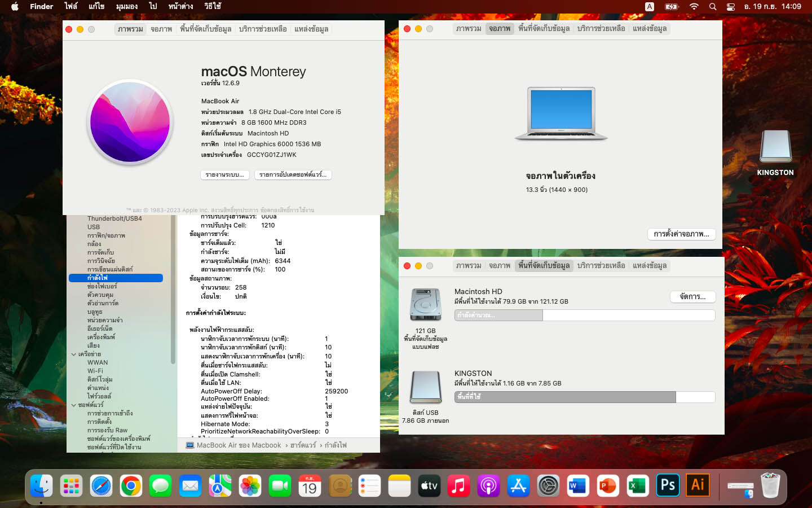The image size is (812, 508).
Task: Click System Report sidebar scrollbar
Action: pyautogui.click(x=173, y=289)
